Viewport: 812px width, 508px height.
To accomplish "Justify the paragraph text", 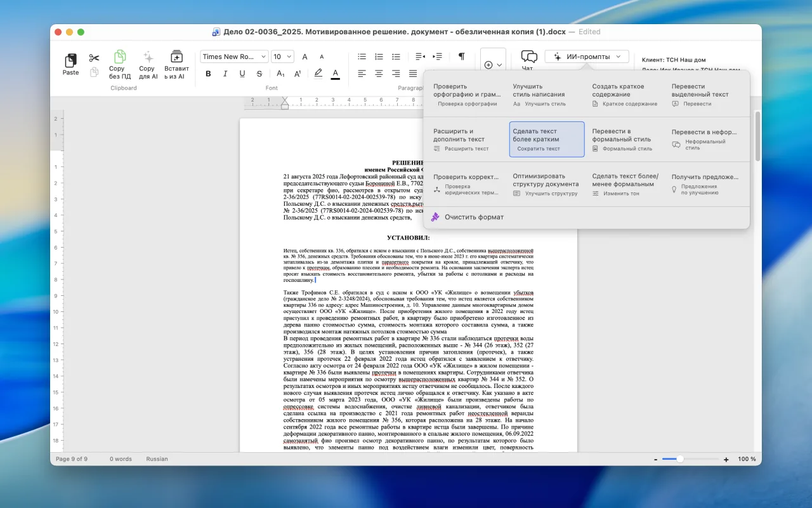I will 413,74.
